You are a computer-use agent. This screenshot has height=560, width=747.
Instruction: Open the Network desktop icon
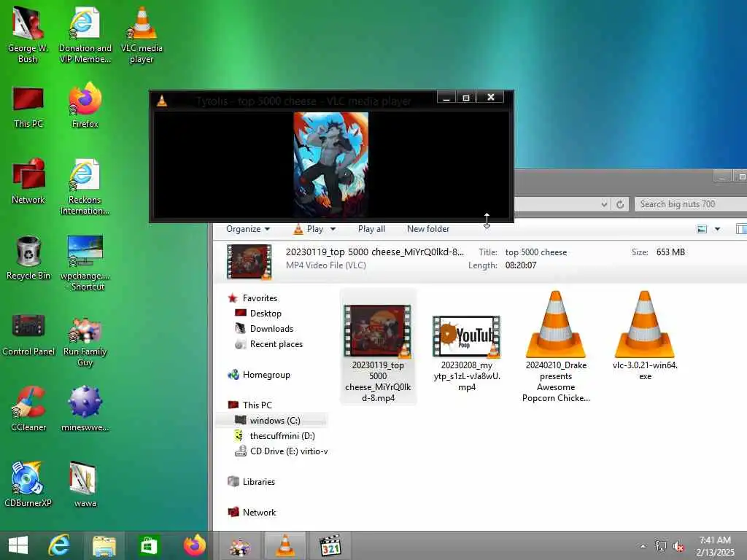(x=28, y=181)
